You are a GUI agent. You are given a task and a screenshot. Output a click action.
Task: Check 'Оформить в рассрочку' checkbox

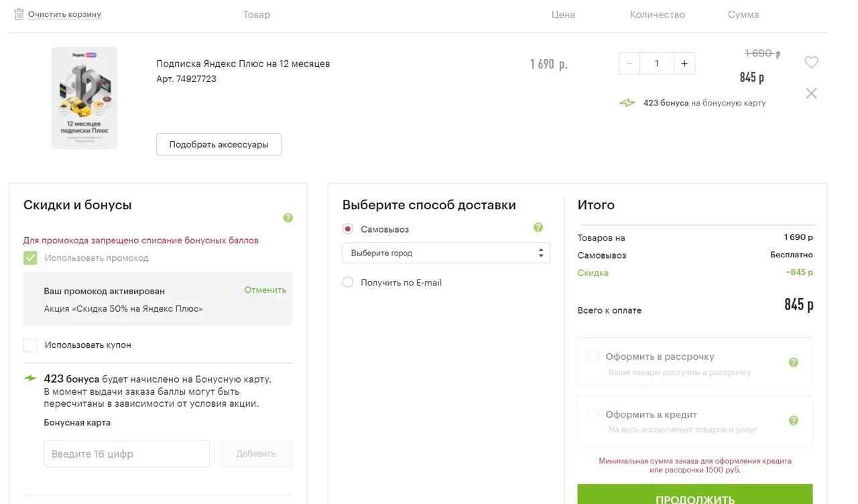[593, 357]
